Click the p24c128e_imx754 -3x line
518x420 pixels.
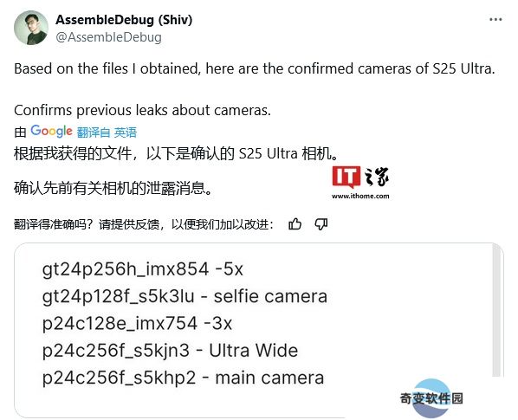point(137,323)
